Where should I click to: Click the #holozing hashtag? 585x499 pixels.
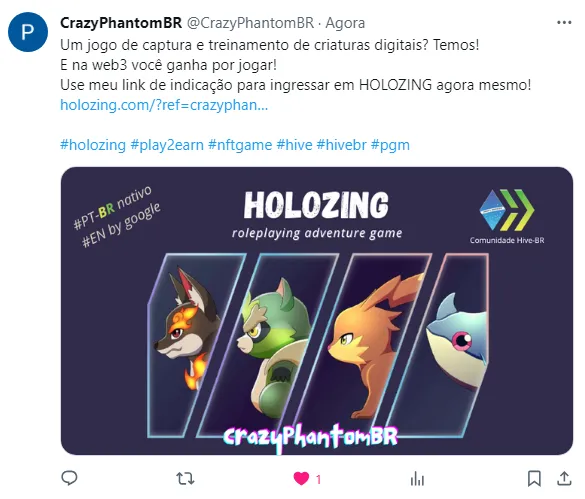(93, 145)
